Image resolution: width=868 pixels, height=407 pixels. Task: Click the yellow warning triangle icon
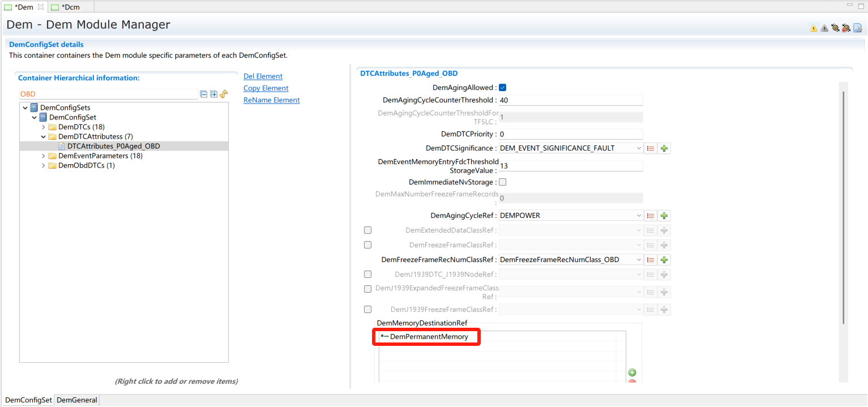pyautogui.click(x=813, y=28)
